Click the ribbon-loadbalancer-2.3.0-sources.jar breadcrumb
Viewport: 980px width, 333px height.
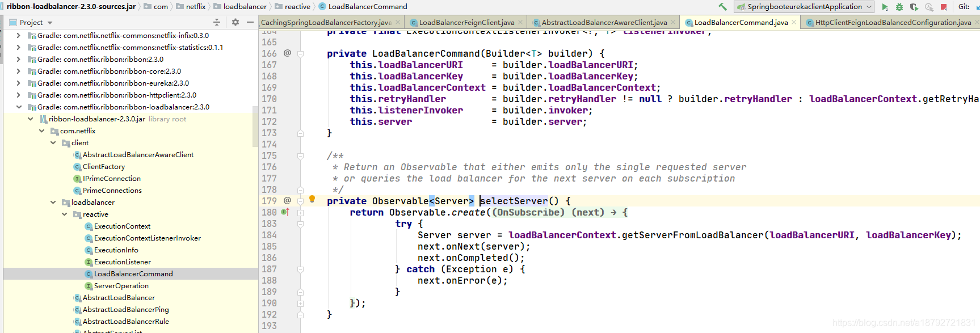(x=71, y=7)
